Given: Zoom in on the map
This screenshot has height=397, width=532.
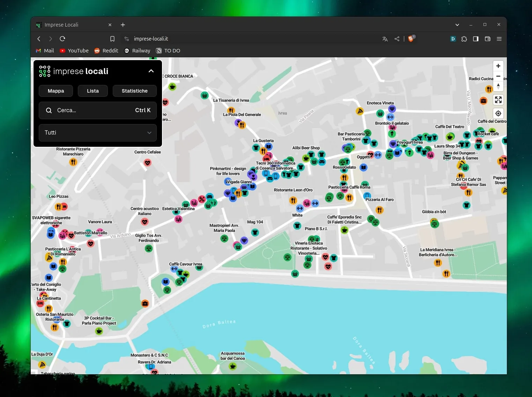Looking at the screenshot, I should pyautogui.click(x=498, y=66).
